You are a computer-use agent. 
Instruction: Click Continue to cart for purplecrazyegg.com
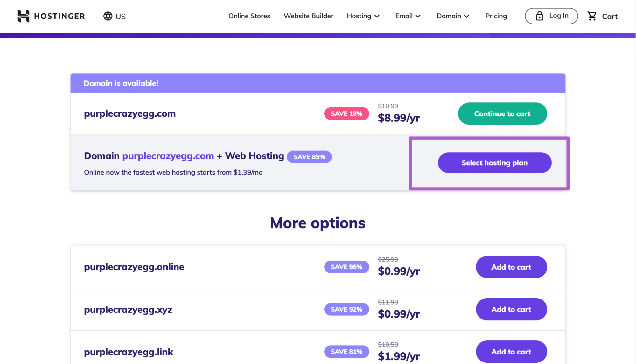[502, 113]
